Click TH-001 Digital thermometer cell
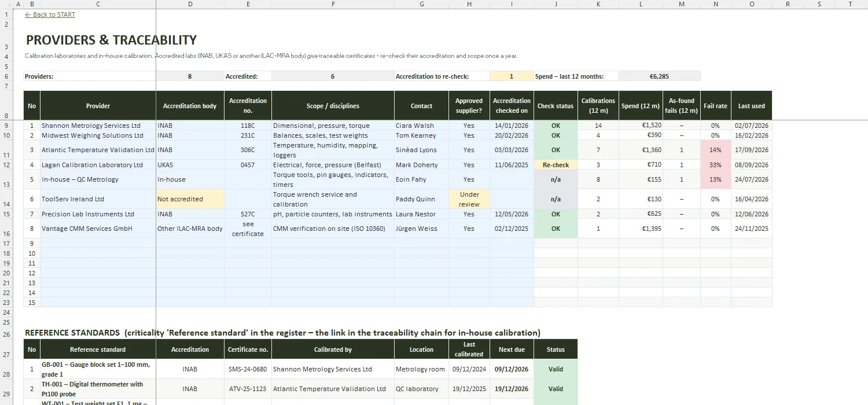This screenshot has height=405, width=868. pyautogui.click(x=98, y=389)
